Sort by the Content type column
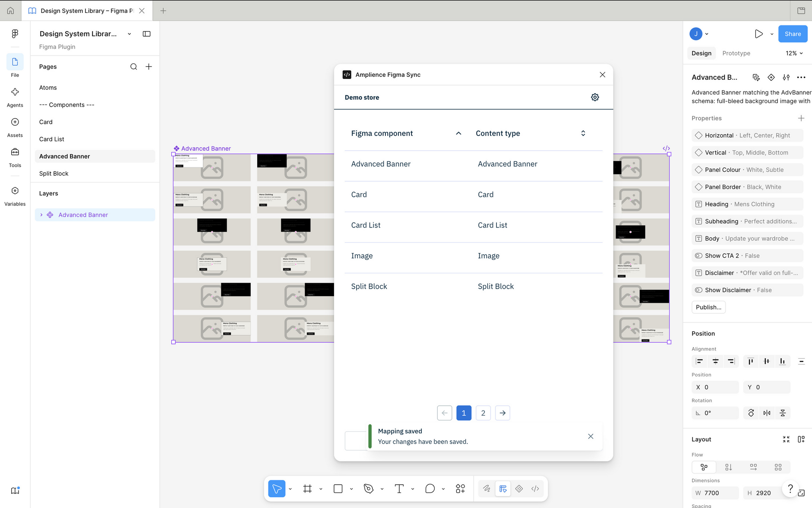The image size is (812, 508). click(531, 133)
